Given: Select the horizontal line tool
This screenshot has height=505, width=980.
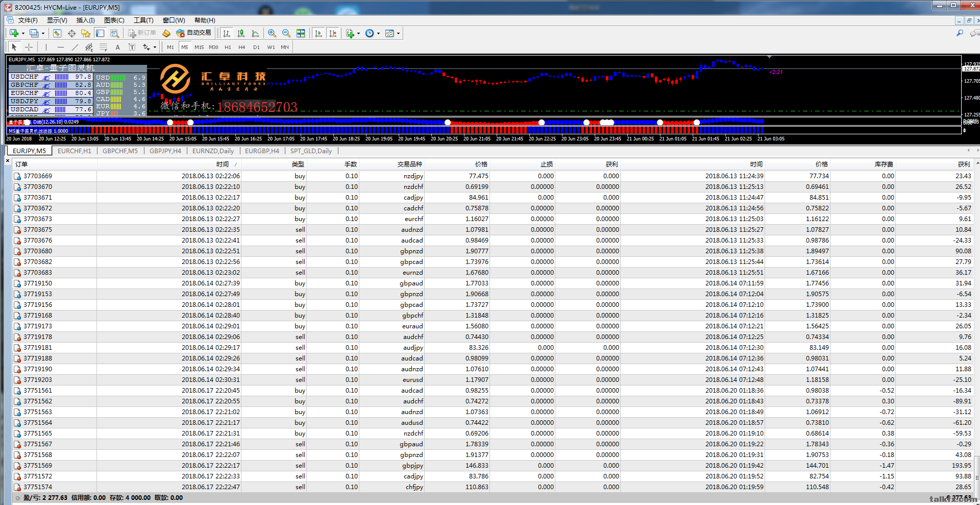Looking at the screenshot, I should [60, 47].
